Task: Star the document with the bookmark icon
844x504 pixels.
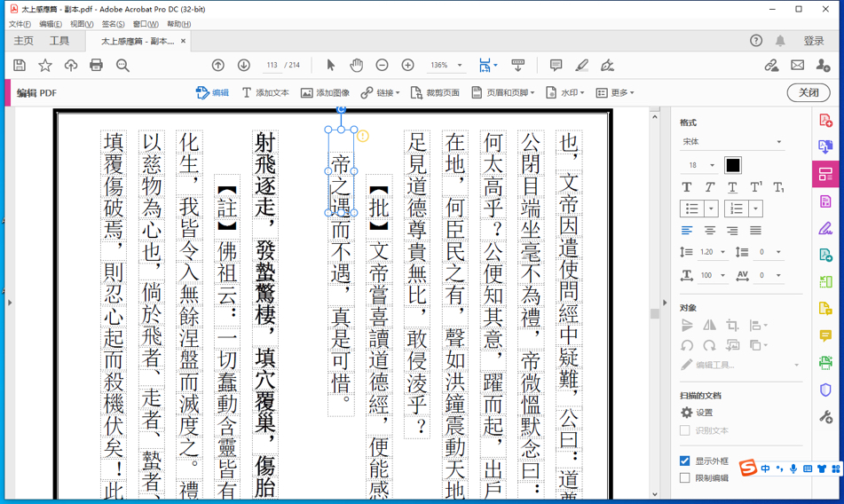Action: pos(45,66)
